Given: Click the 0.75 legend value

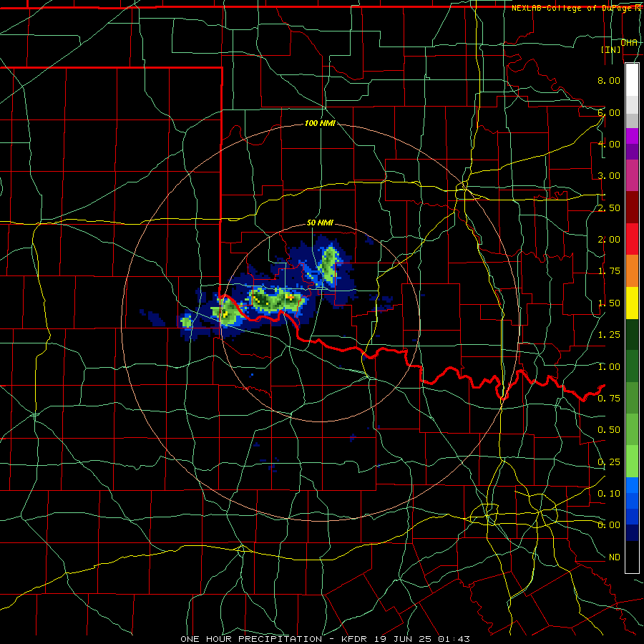Looking at the screenshot, I should click(609, 399).
